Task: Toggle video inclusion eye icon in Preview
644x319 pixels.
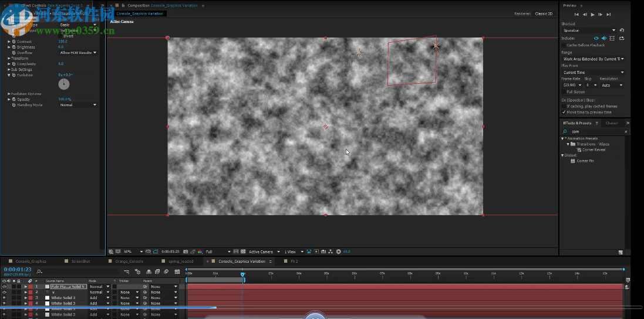Action: pos(596,38)
